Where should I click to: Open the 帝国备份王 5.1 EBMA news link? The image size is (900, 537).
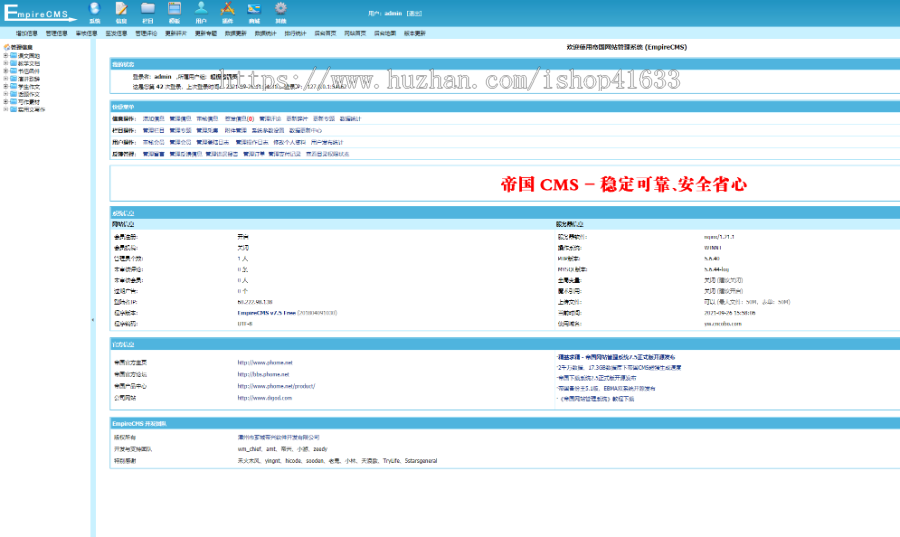point(606,388)
